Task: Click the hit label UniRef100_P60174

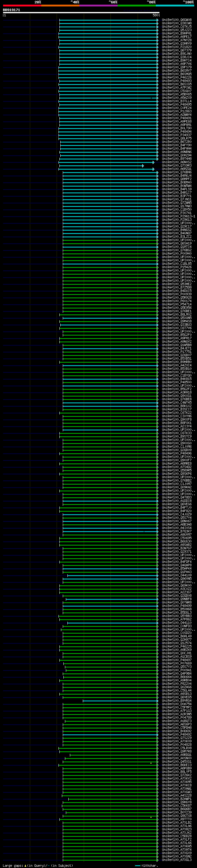Action: click(177, 301)
